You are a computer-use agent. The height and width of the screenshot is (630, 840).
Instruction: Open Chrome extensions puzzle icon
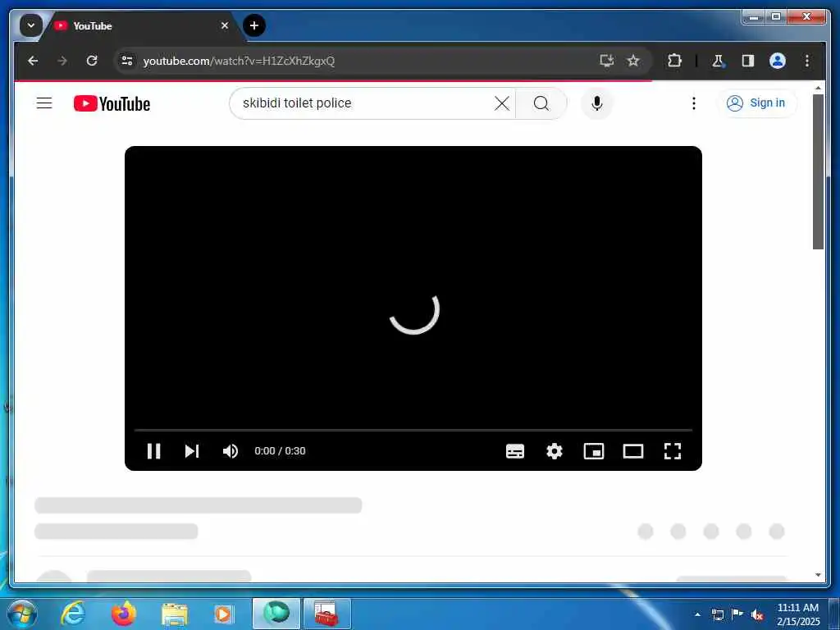click(674, 61)
